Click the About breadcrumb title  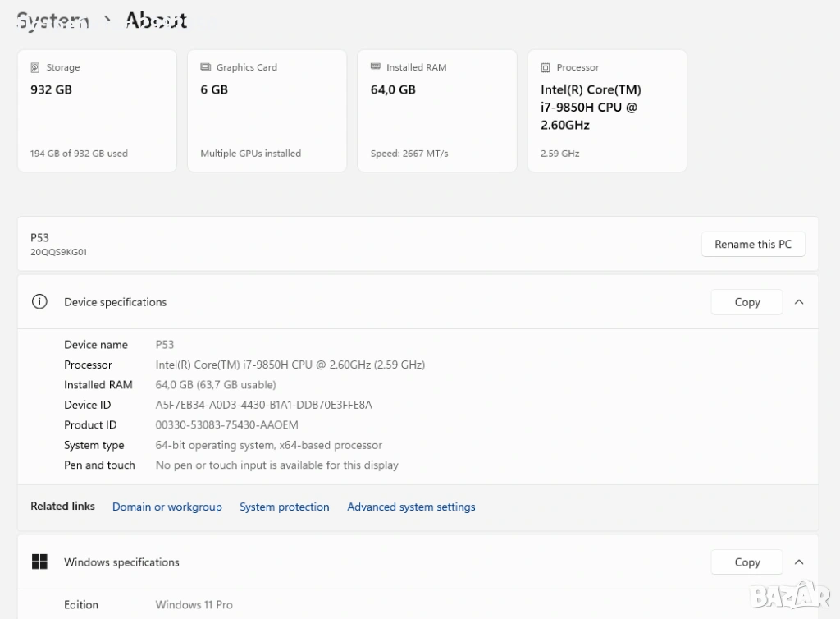coord(156,21)
